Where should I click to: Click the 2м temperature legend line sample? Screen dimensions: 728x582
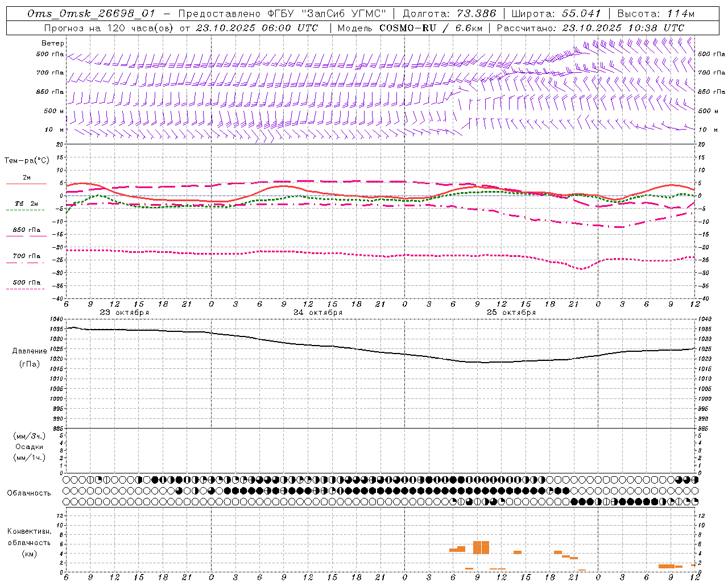tap(26, 184)
